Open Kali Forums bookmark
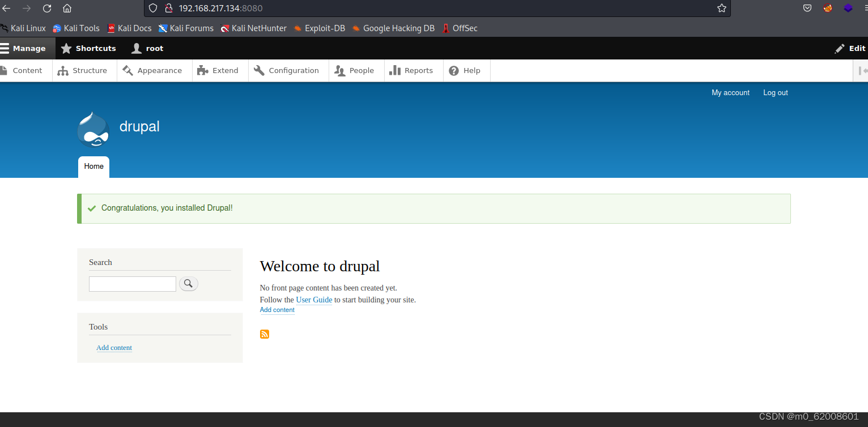The width and height of the screenshot is (868, 427). tap(186, 28)
